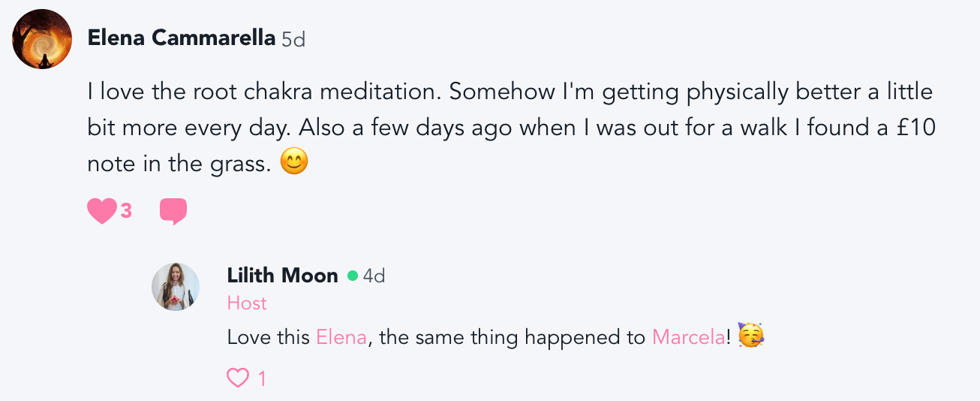Screen dimensions: 980x401
Task: Click the smiling emoji in Elena's comment
Action: click(x=294, y=163)
